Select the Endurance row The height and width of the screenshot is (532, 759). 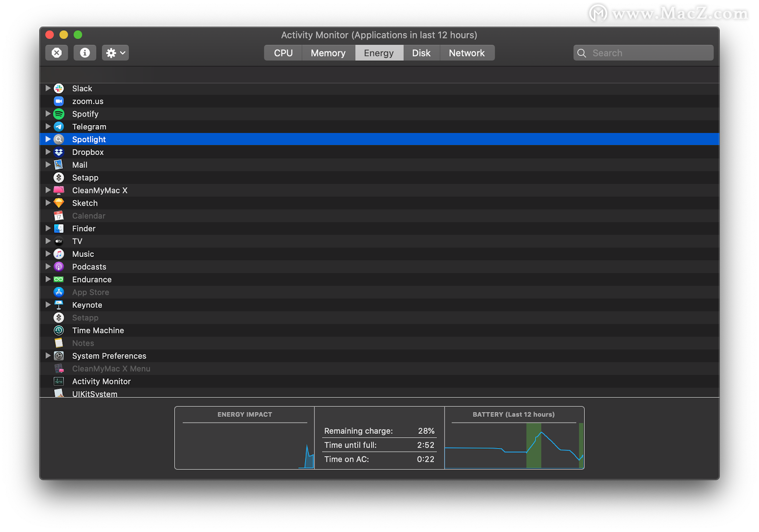[379, 280]
